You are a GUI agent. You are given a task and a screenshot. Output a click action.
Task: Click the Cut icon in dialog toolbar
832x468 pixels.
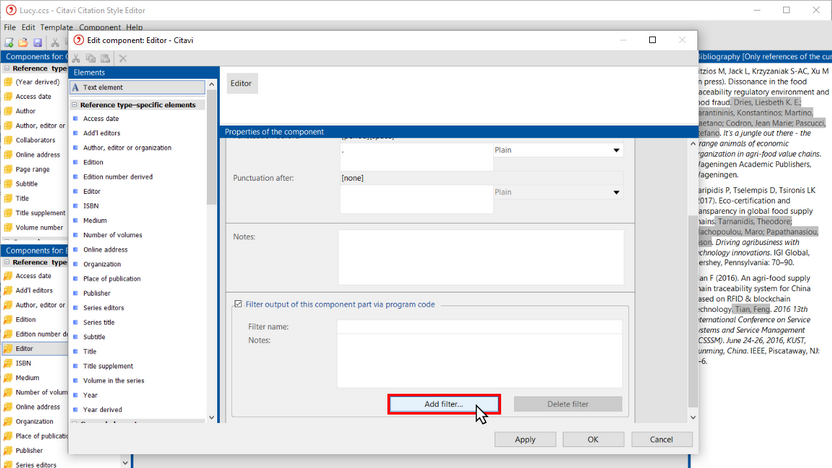pos(76,58)
